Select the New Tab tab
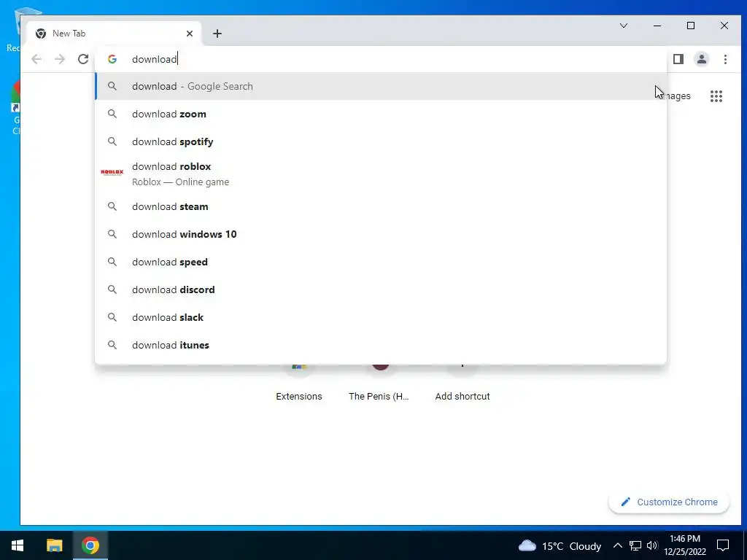This screenshot has height=560, width=747. click(x=115, y=34)
